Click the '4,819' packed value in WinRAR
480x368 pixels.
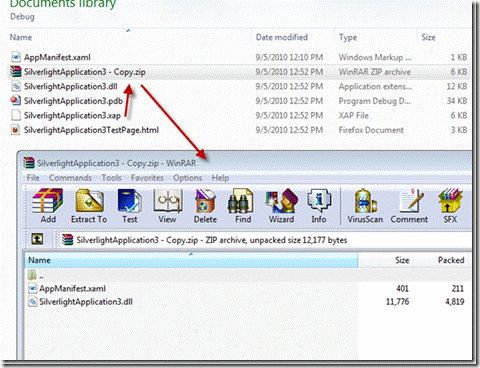(455, 302)
